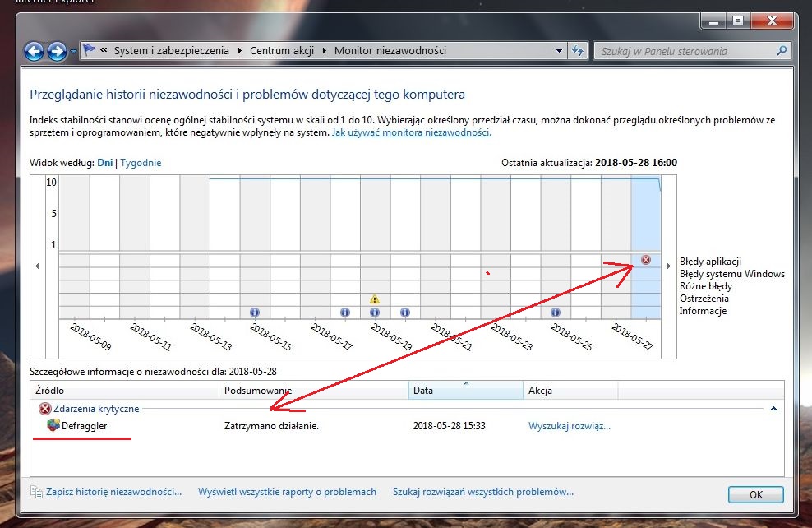Select information icon on 2018-05-15 column
Image resolution: width=812 pixels, height=528 pixels.
pyautogui.click(x=254, y=313)
